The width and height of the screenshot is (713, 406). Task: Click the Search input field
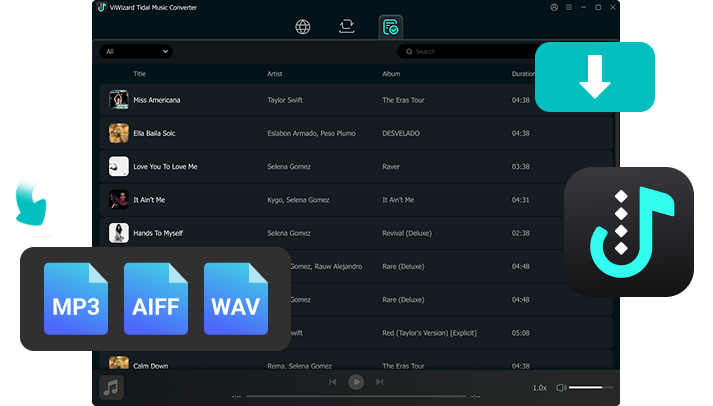coord(468,51)
